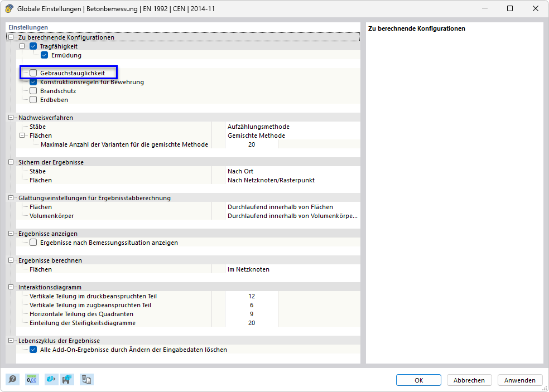Collapse Lebenszyklus der Ergebnisse section
The width and height of the screenshot is (549, 392).
11,341
